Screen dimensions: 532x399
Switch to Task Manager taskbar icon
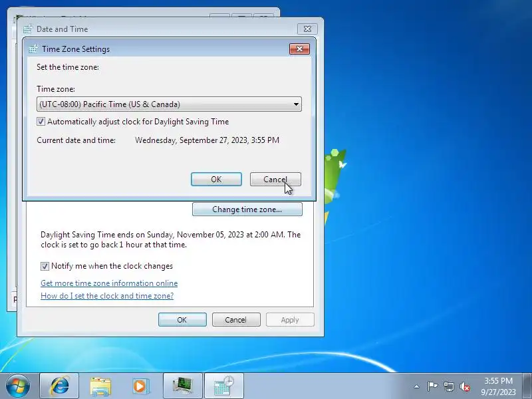(183, 386)
